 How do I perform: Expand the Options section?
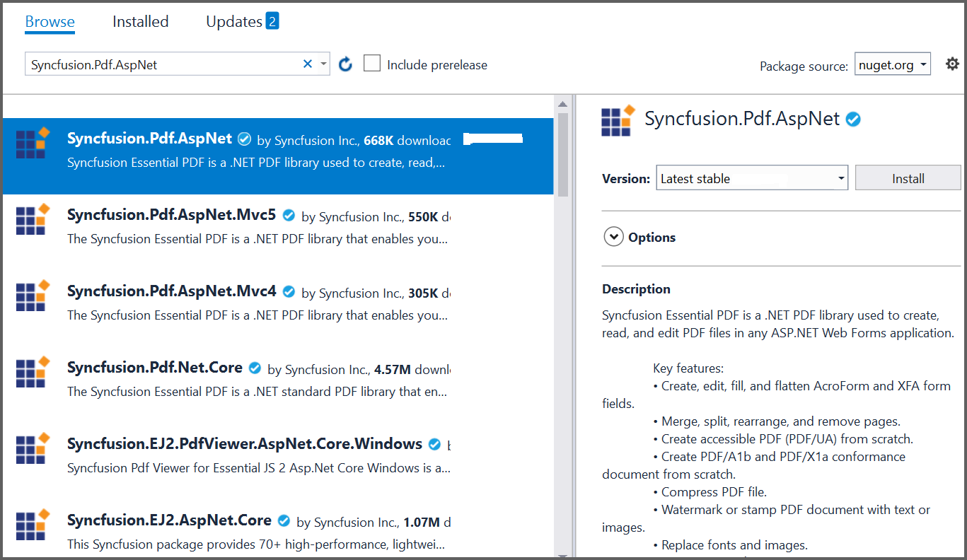tap(613, 237)
